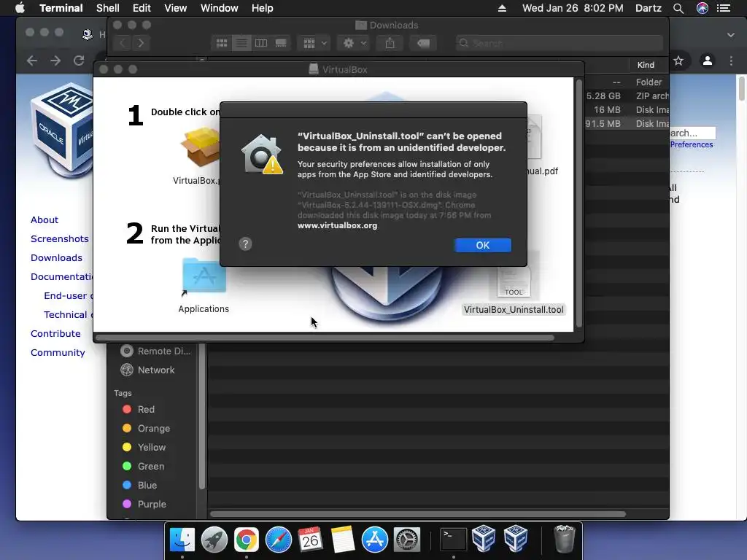Open the Edit menu

142,8
